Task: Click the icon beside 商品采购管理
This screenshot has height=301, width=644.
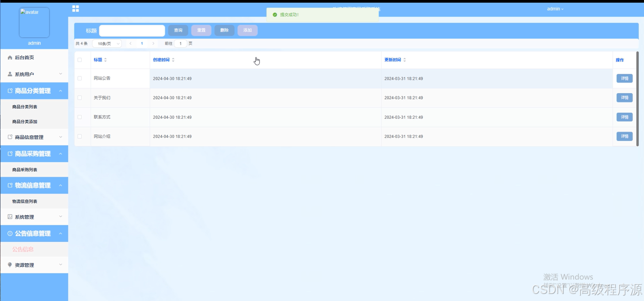Action: [10, 154]
